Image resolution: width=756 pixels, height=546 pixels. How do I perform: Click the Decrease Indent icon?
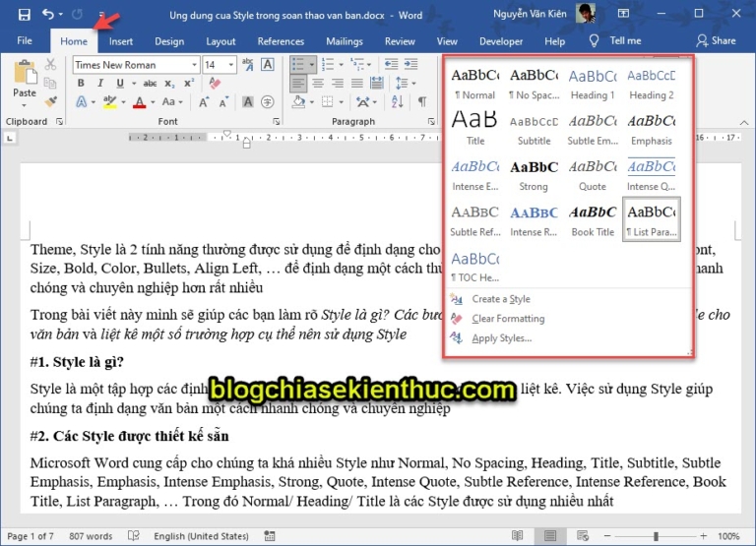tap(391, 64)
